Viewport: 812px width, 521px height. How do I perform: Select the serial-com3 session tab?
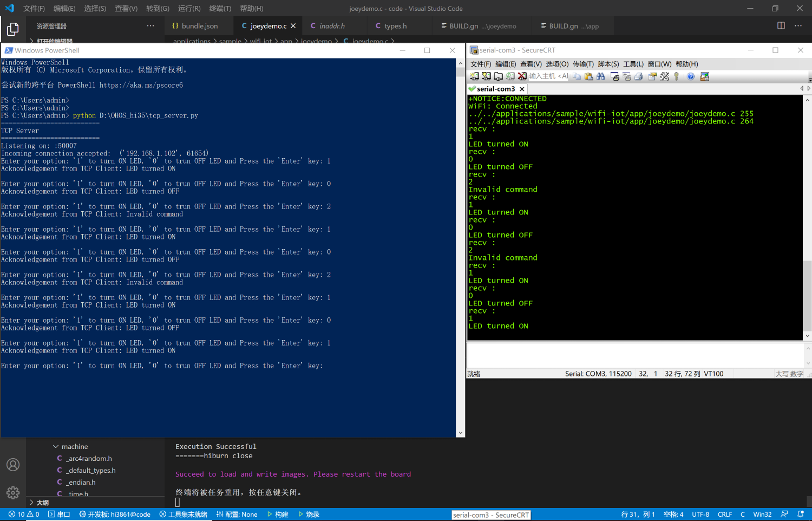[496, 89]
